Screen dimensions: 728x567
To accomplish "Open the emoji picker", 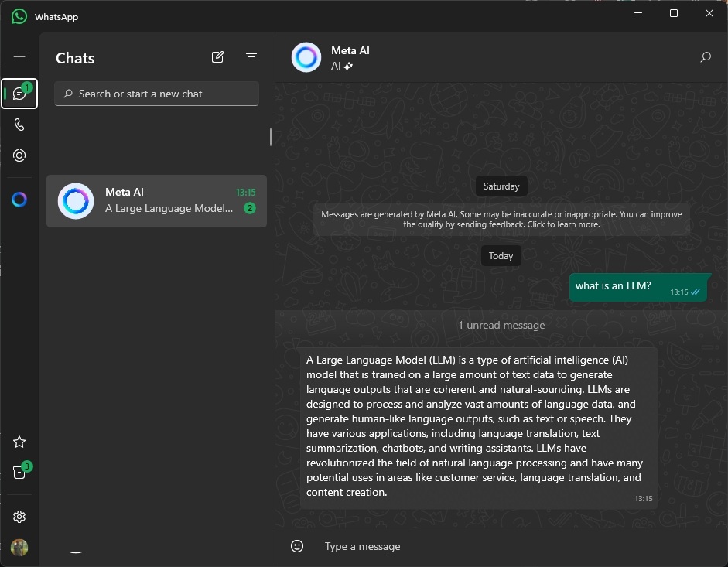I will click(x=297, y=546).
